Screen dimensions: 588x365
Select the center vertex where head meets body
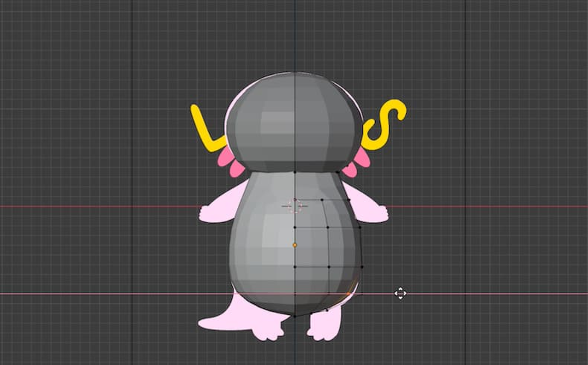tap(295, 173)
